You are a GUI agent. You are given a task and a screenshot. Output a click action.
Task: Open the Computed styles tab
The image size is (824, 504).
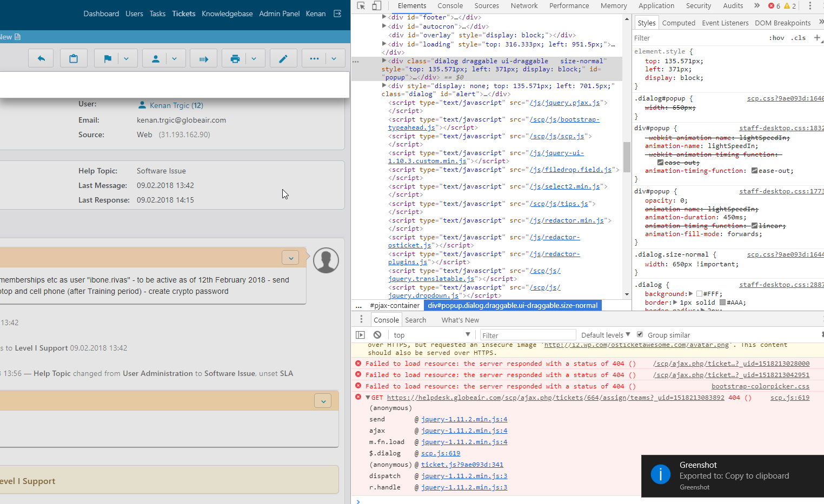click(679, 23)
